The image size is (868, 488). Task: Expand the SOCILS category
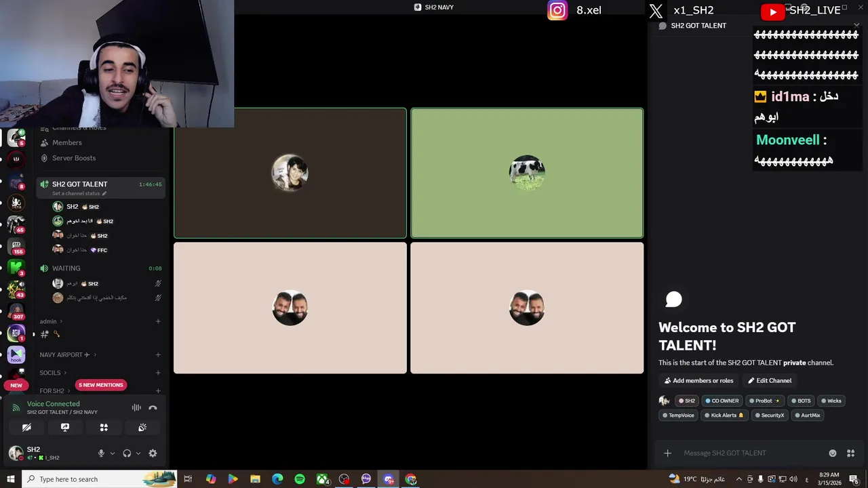[x=53, y=373]
